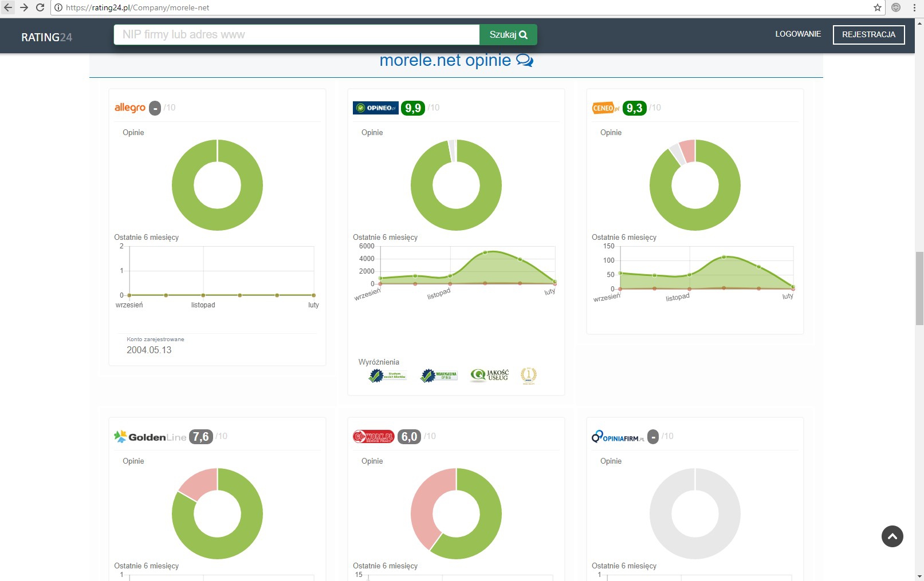
Task: Click the browser back arrow
Action: tap(8, 7)
